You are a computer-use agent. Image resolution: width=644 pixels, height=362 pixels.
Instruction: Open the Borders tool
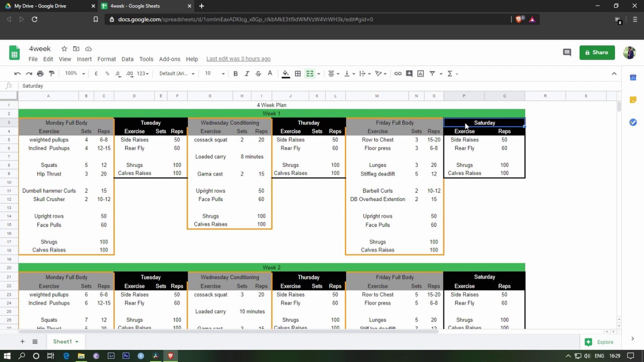pyautogui.click(x=298, y=73)
